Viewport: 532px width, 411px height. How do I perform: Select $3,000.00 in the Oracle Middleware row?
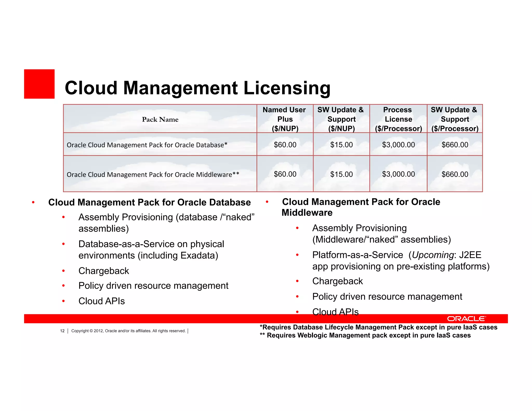coord(398,174)
